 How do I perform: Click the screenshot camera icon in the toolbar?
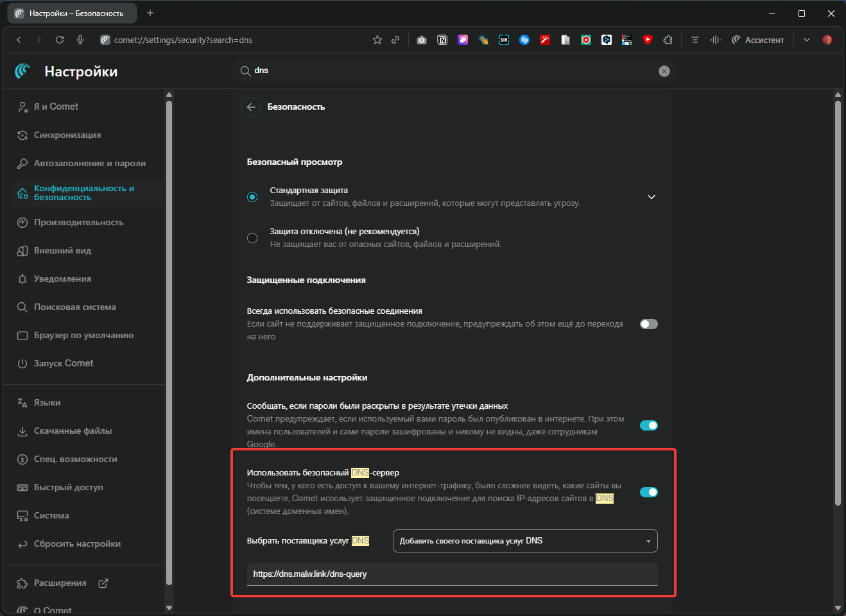click(x=422, y=39)
